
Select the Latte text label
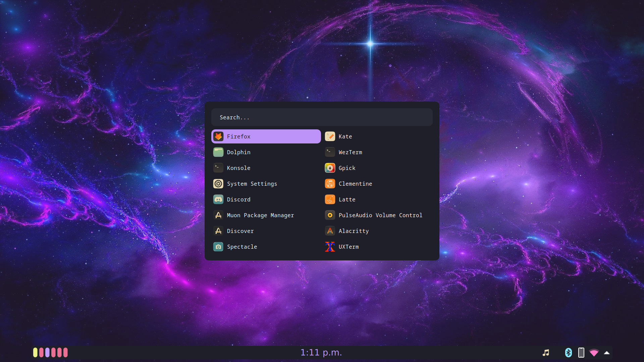347,199
